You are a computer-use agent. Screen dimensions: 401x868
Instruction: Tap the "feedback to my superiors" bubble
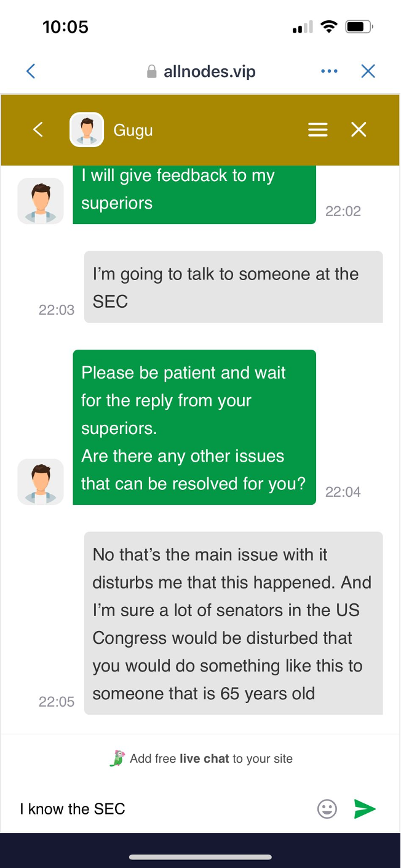coord(194,191)
